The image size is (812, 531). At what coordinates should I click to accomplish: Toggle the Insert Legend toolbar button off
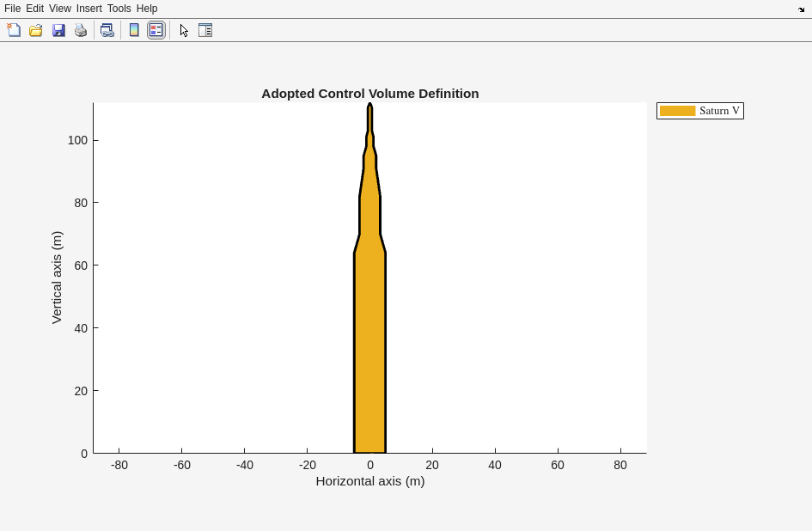156,30
